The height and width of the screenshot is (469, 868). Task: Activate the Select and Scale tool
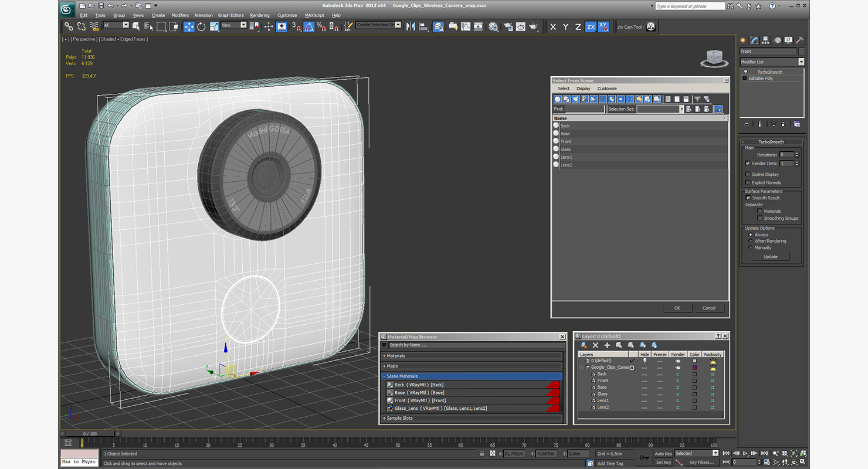(x=214, y=26)
